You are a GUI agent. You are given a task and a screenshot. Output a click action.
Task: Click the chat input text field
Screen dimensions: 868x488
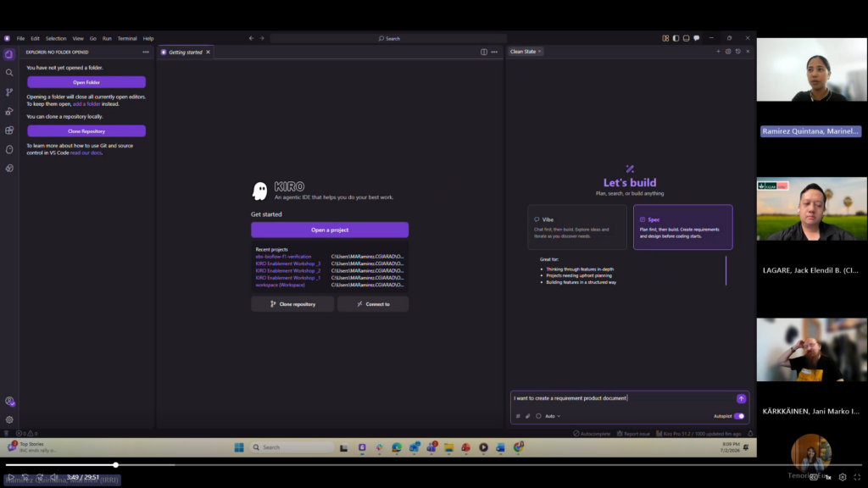click(x=623, y=398)
